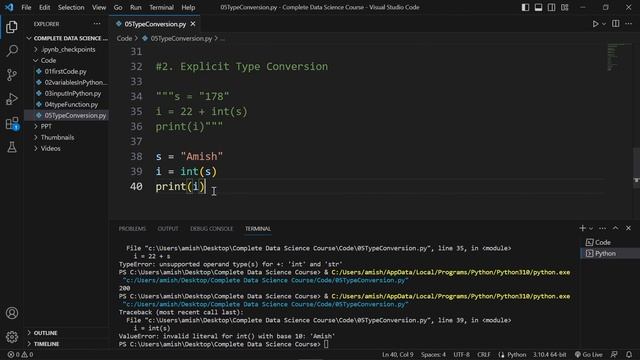Switch to the Problems panel tab
The height and width of the screenshot is (360, 640).
click(x=132, y=229)
